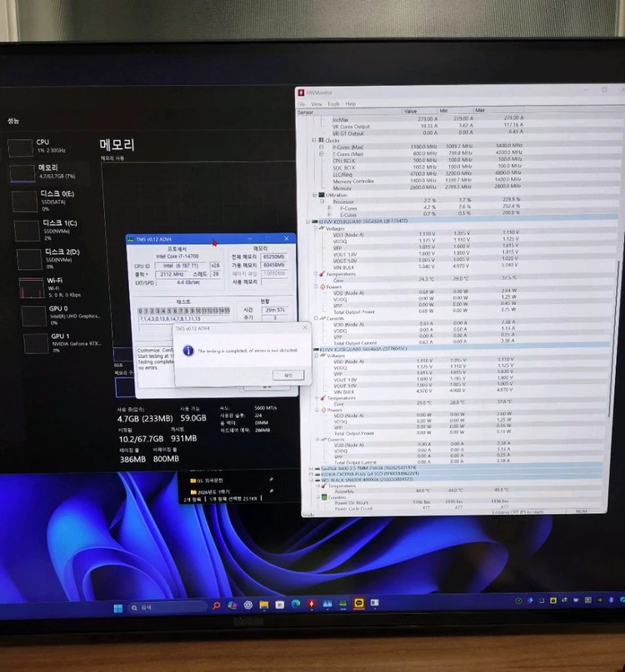The width and height of the screenshot is (625, 672).
Task: Collapse the Processor utilization node
Action: pos(322,202)
